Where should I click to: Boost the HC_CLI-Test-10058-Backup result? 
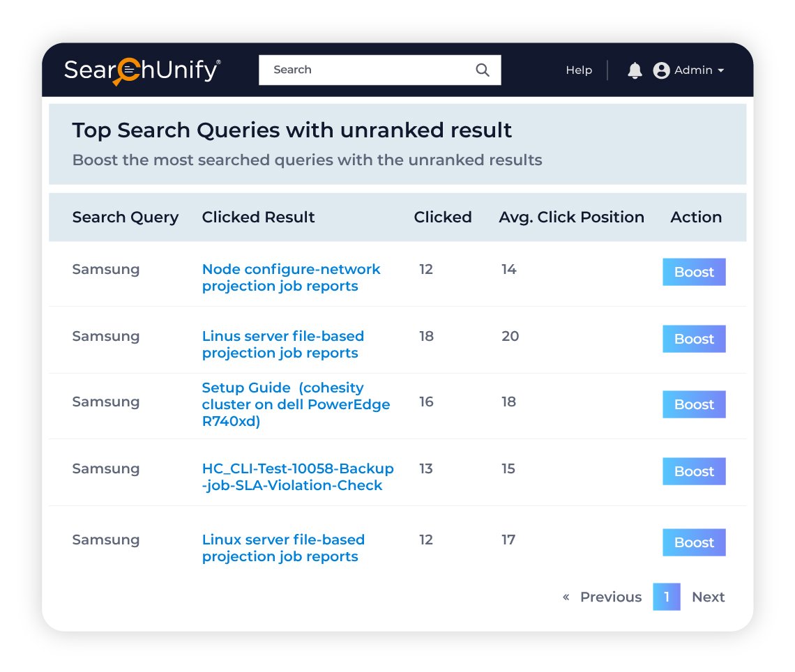click(694, 471)
